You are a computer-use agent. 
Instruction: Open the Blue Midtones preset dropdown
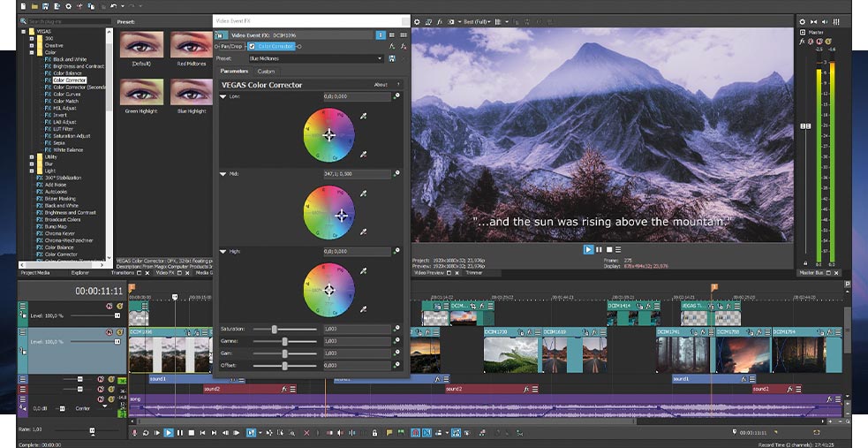[x=380, y=58]
